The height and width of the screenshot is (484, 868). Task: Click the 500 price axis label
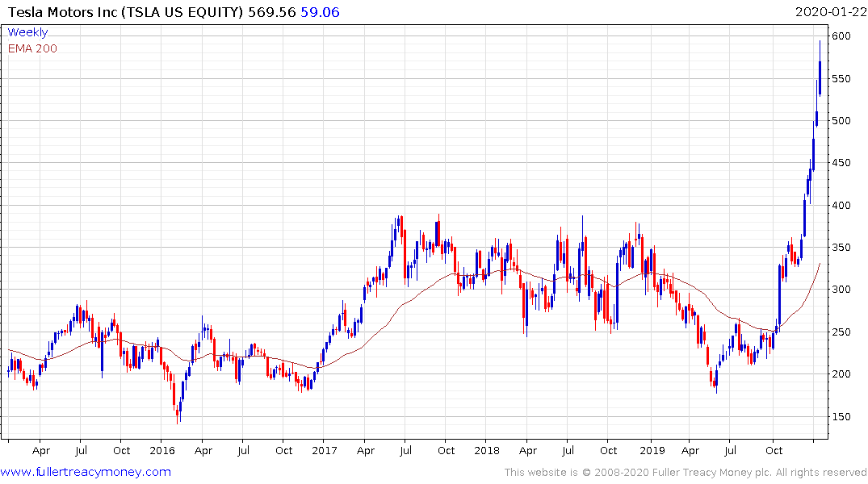(841, 120)
